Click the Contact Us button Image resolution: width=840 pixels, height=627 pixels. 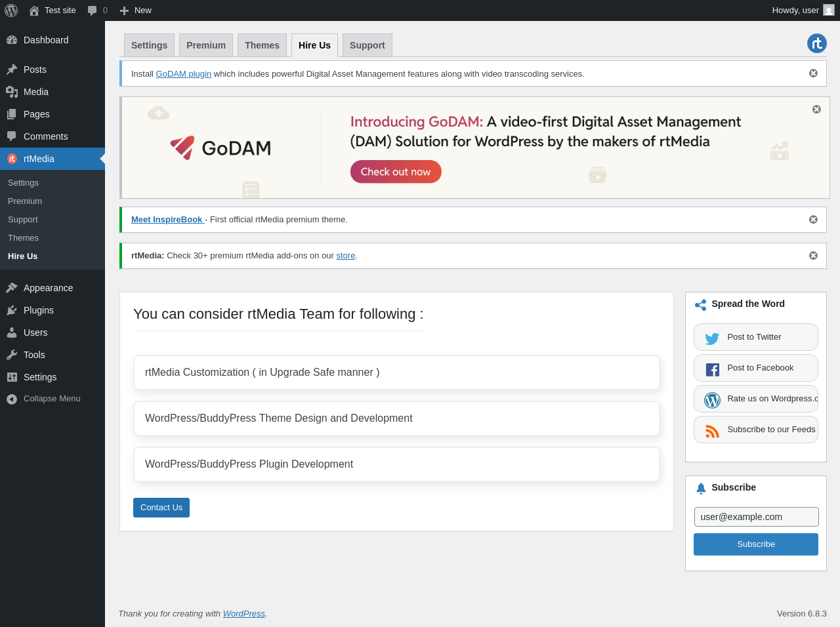point(161,508)
